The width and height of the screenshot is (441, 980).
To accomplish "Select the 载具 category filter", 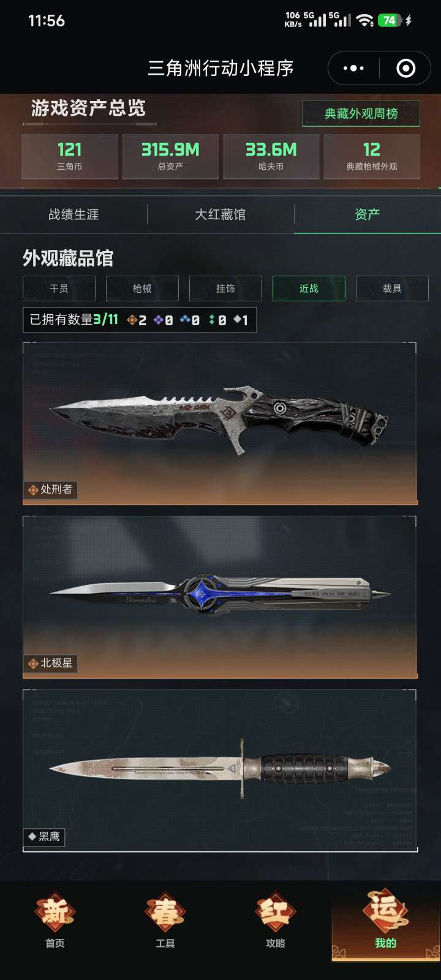I will [392, 288].
